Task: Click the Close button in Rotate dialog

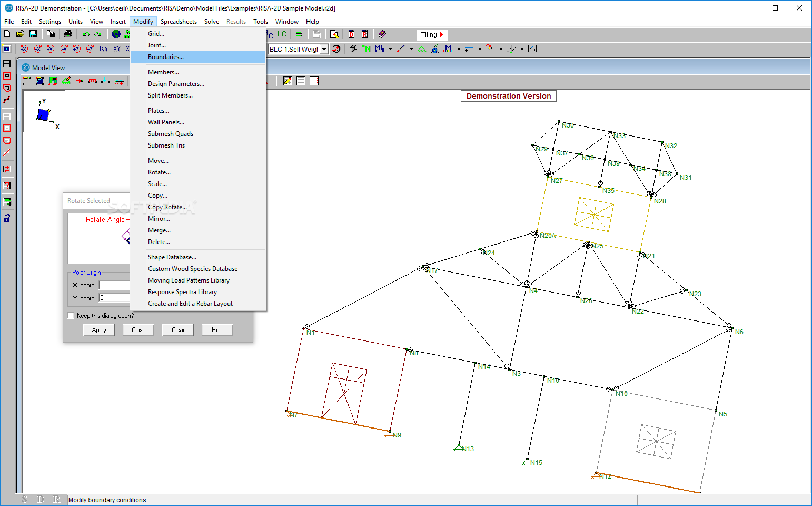Action: (x=138, y=330)
